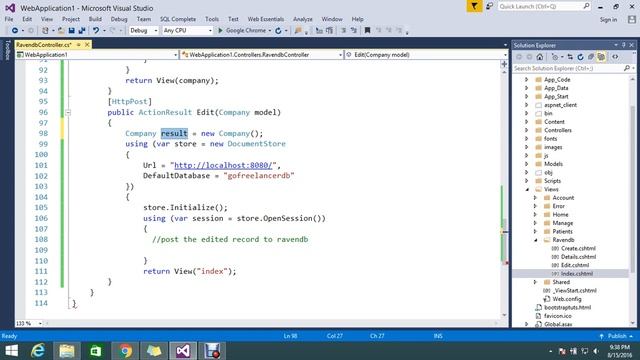Open the Build menu
Viewport: 640px width, 360px height.
(95, 19)
